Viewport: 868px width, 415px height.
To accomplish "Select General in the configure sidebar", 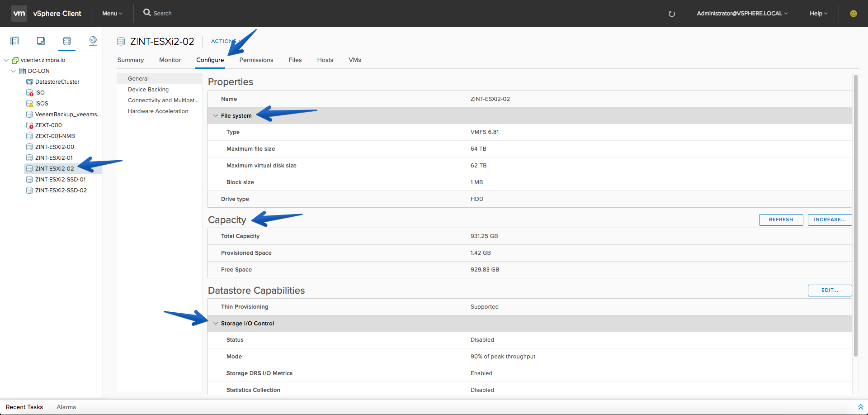I will (x=159, y=79).
